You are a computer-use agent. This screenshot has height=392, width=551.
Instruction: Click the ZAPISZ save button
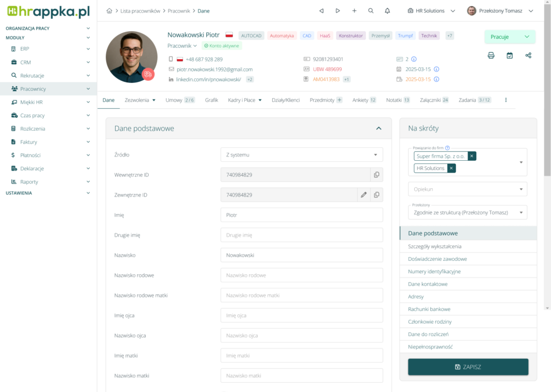click(468, 367)
